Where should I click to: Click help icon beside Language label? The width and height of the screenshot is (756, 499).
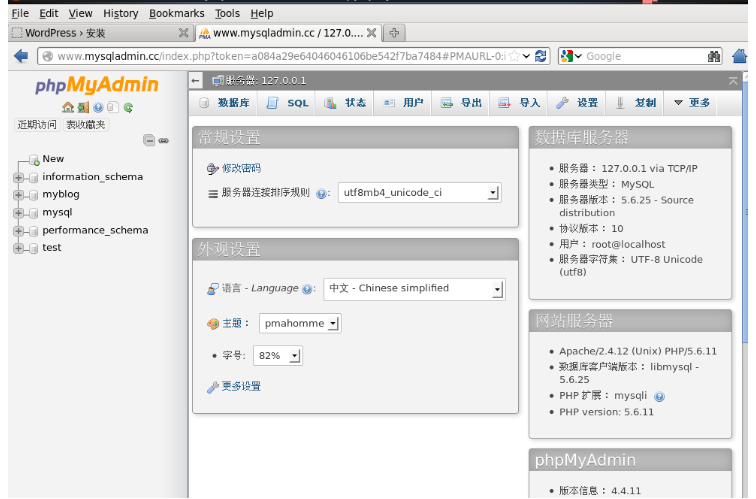307,289
